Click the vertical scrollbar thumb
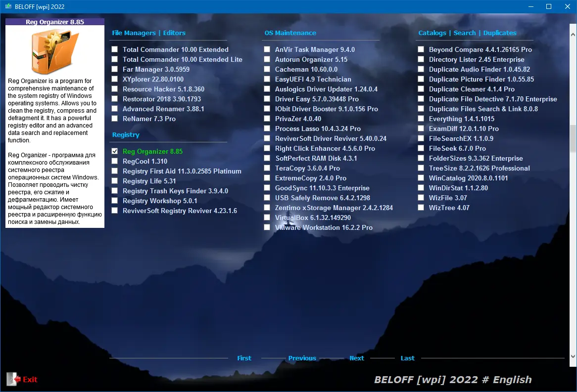577x392 pixels. [x=573, y=138]
